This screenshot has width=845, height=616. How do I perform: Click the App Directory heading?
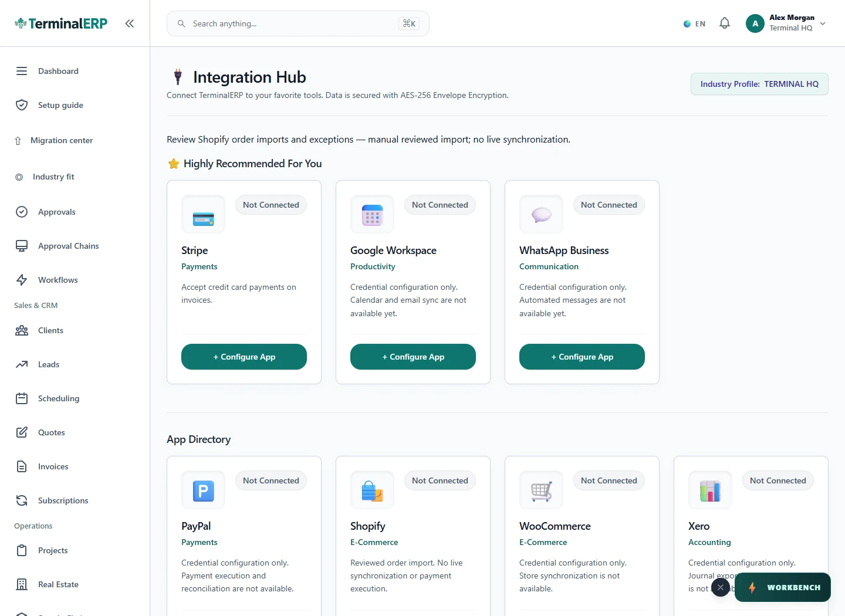pyautogui.click(x=198, y=439)
